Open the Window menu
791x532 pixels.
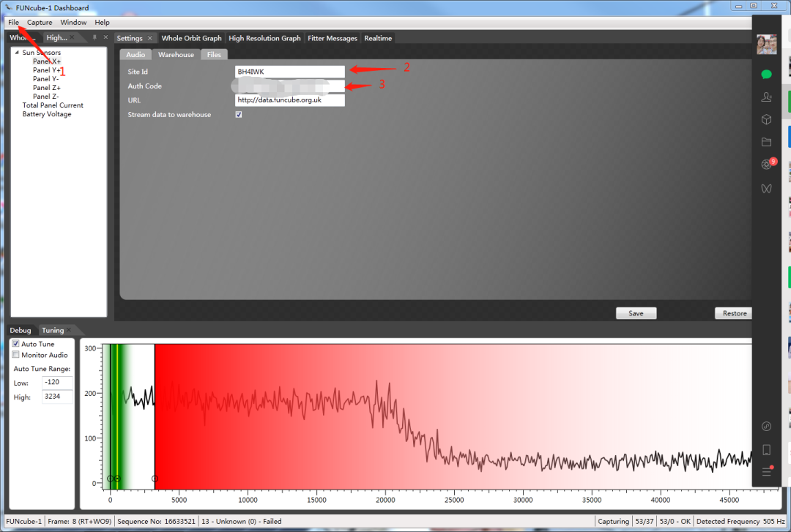pyautogui.click(x=73, y=22)
